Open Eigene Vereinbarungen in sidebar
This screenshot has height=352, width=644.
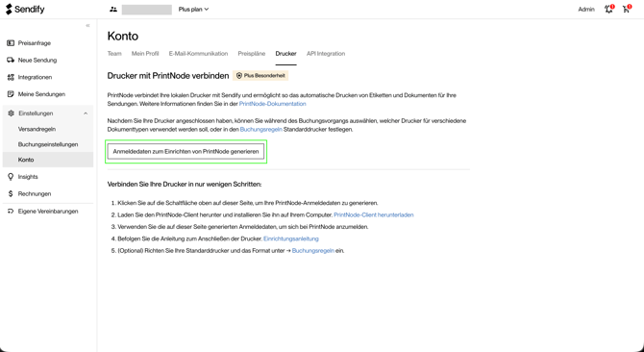coord(48,212)
